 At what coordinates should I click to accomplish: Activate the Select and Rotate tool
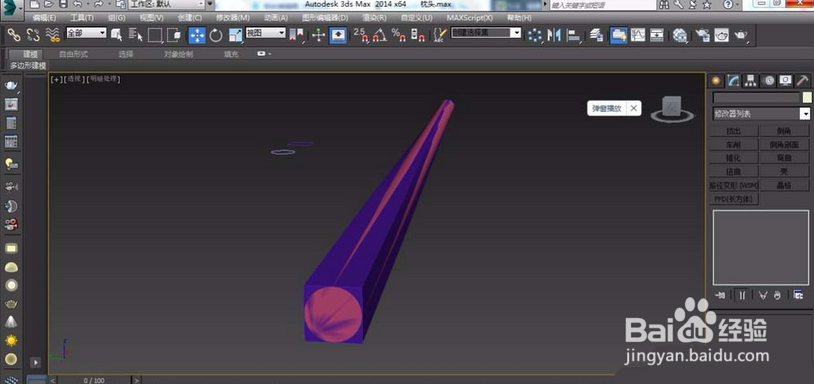pos(216,35)
